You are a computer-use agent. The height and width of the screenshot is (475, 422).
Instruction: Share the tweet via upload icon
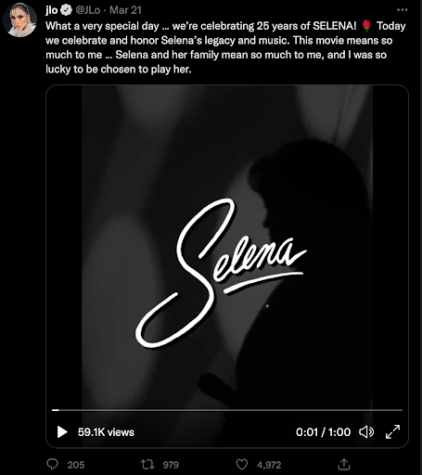click(x=344, y=464)
